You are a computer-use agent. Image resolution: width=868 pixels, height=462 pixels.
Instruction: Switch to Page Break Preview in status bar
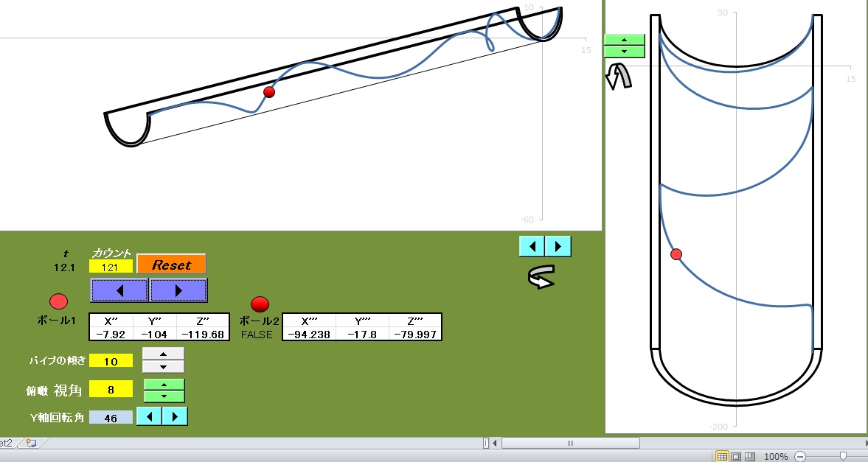tap(749, 456)
